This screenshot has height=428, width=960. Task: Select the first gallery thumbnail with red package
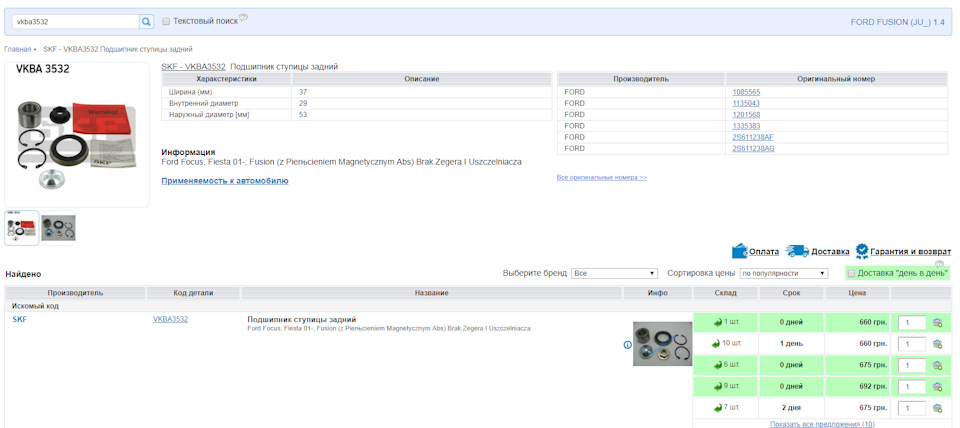click(21, 228)
